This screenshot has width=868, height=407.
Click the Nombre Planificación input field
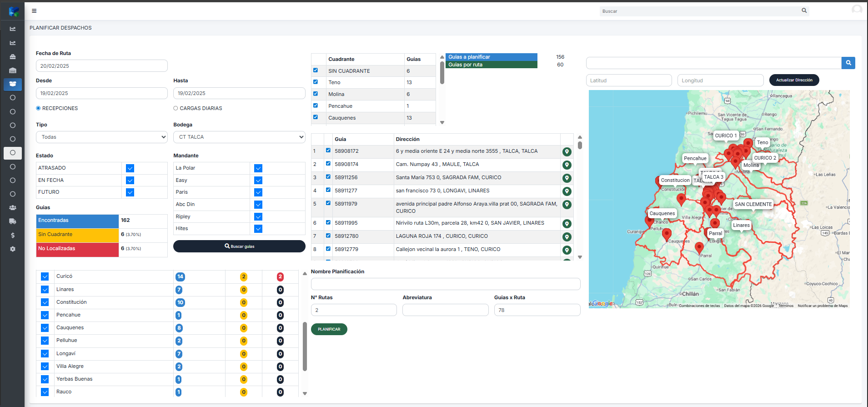[445, 284]
